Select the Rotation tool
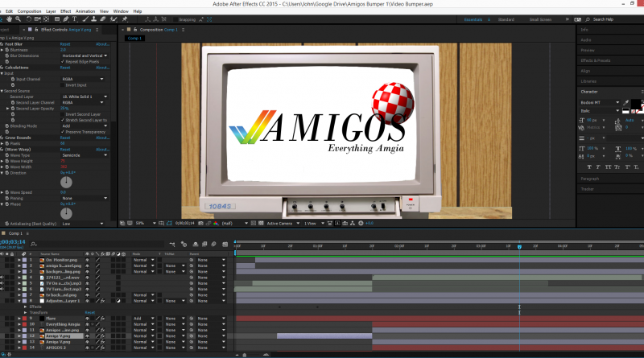 [x=28, y=19]
